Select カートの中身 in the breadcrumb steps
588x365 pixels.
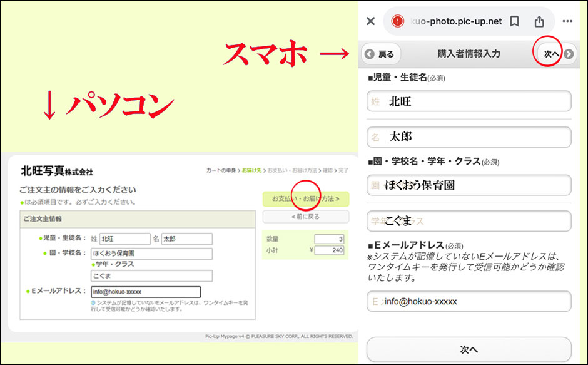click(x=222, y=170)
